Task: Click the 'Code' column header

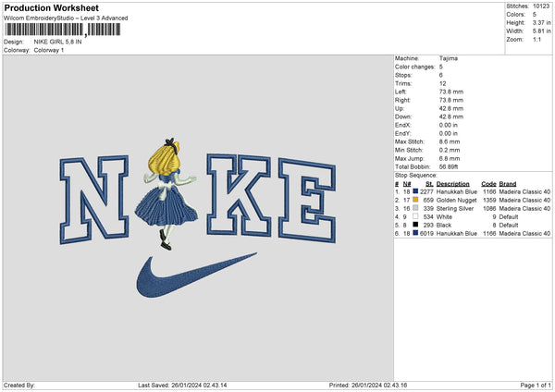Action: click(x=488, y=184)
